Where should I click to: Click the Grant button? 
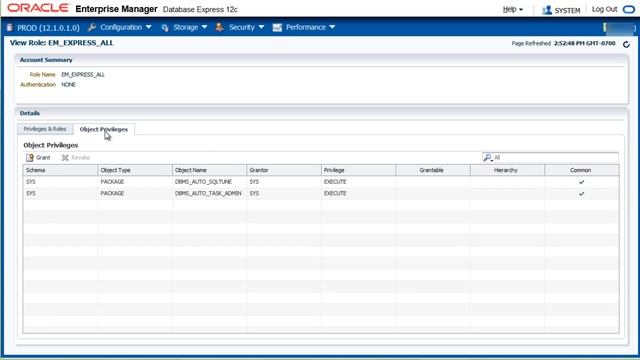[38, 158]
